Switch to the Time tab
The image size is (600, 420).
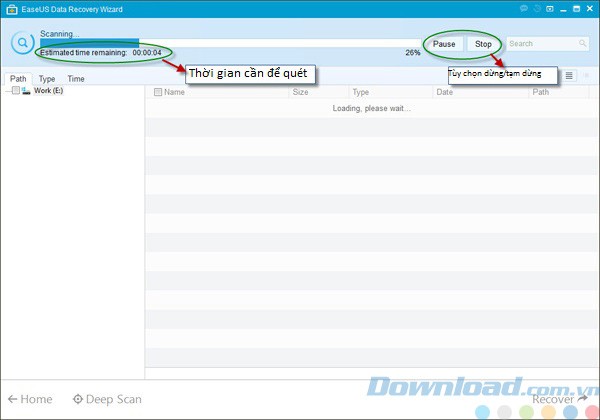[76, 78]
